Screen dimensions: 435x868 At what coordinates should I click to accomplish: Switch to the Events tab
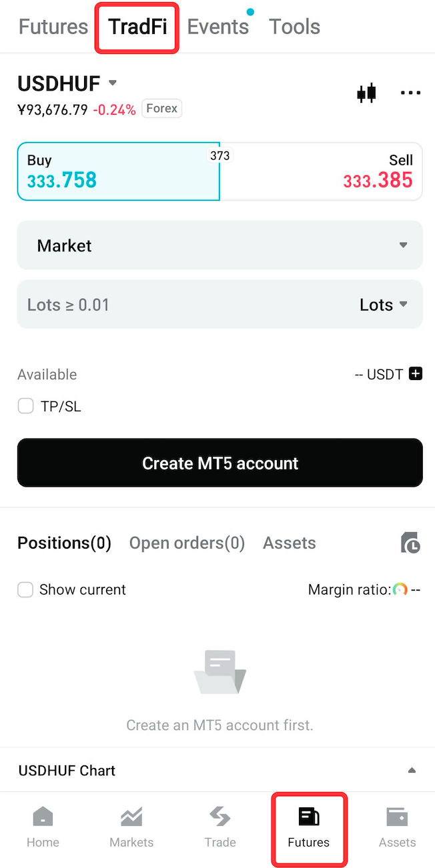(x=217, y=27)
